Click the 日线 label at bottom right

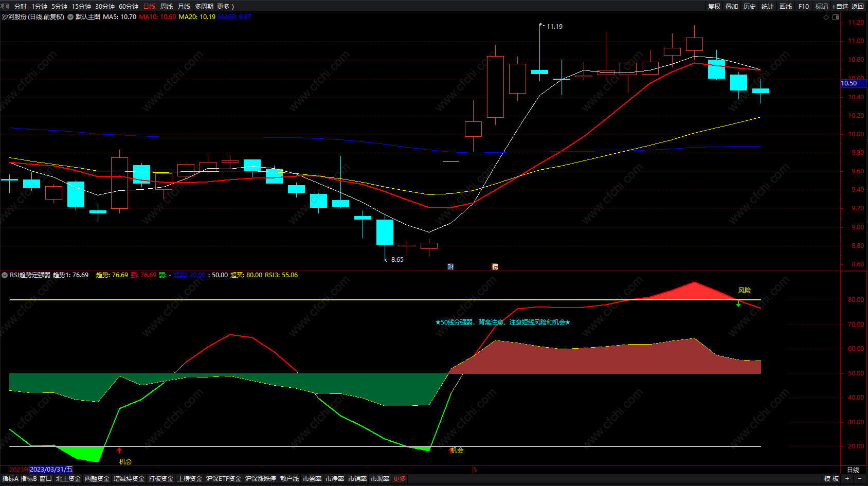pyautogui.click(x=853, y=470)
